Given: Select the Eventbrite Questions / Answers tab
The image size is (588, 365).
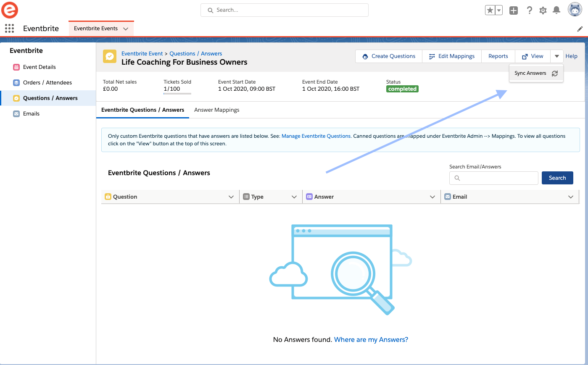Looking at the screenshot, I should point(143,110).
